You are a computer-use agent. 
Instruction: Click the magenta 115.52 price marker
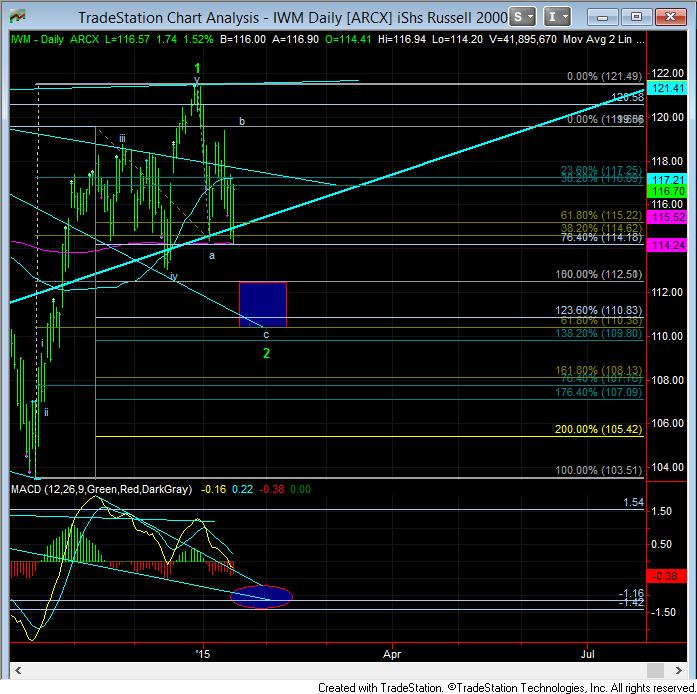668,217
